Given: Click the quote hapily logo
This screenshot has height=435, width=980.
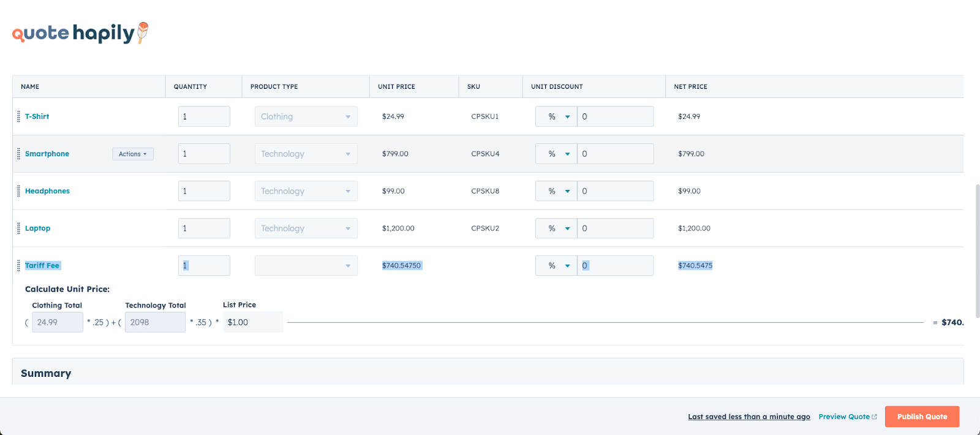Looking at the screenshot, I should tap(80, 33).
